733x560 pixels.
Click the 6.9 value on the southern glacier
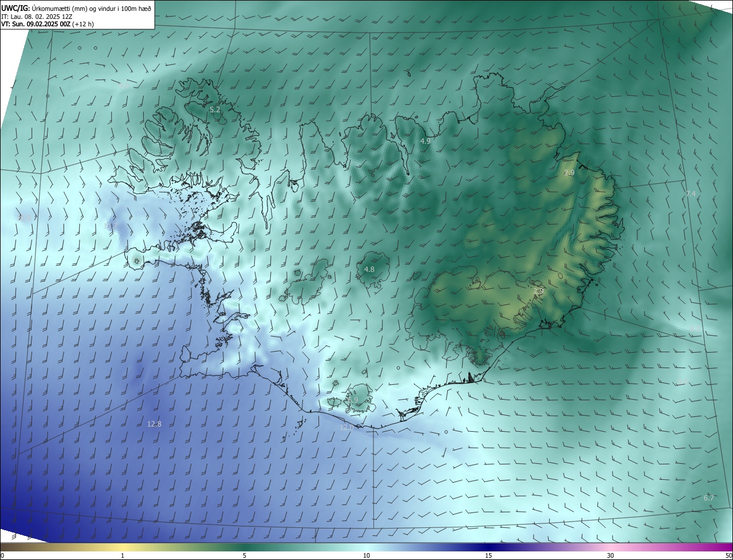click(x=353, y=400)
